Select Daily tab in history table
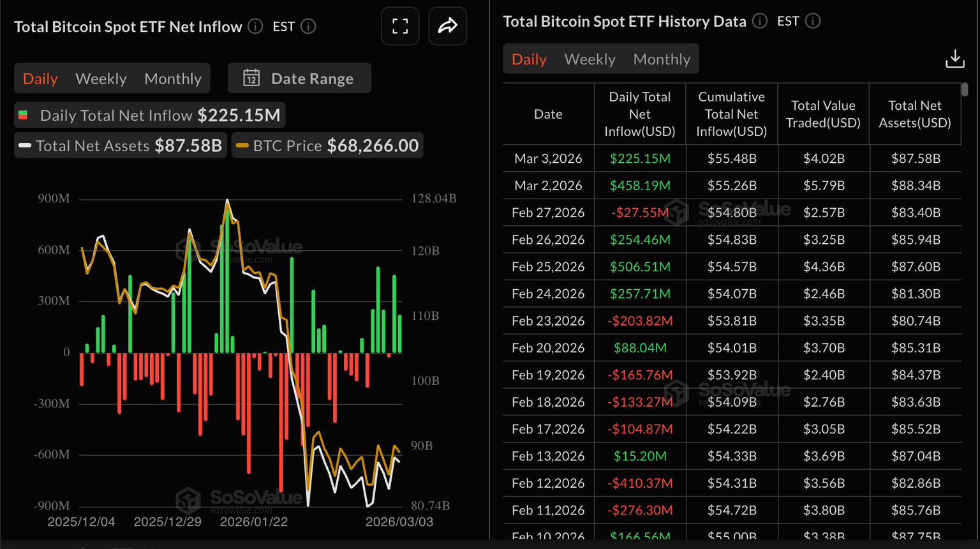980x549 pixels. 529,59
